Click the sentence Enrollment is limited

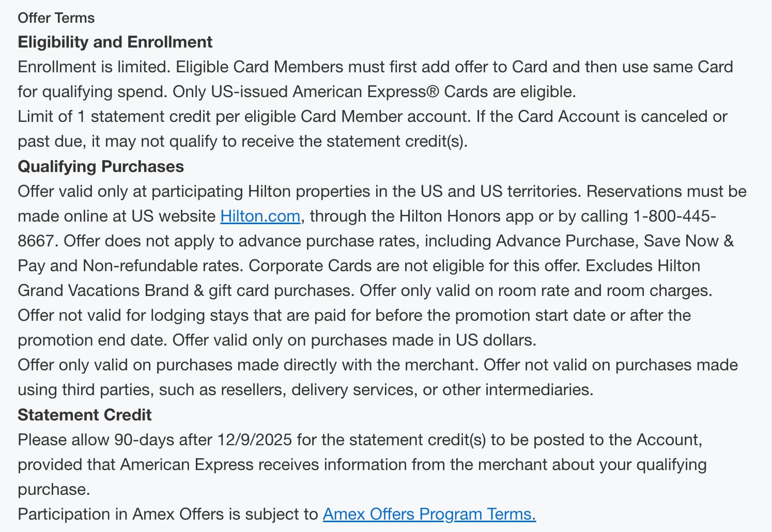[x=94, y=67]
